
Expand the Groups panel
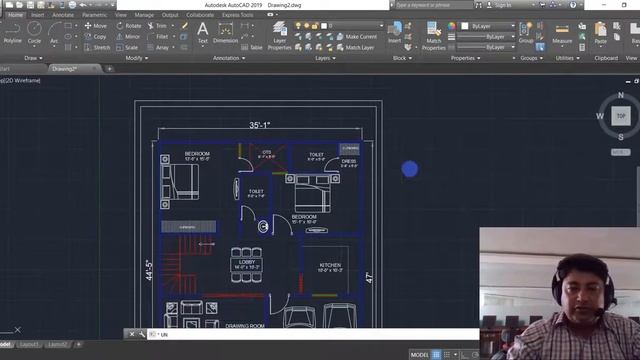tap(531, 58)
